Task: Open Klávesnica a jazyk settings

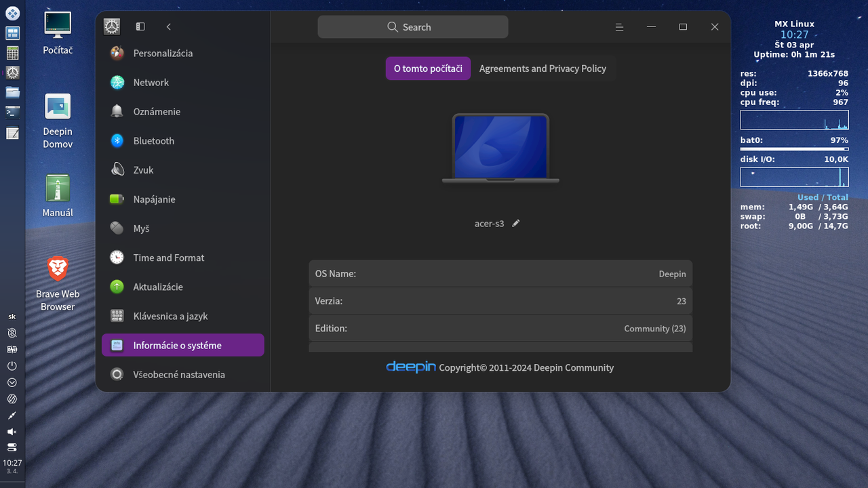Action: tap(182, 315)
